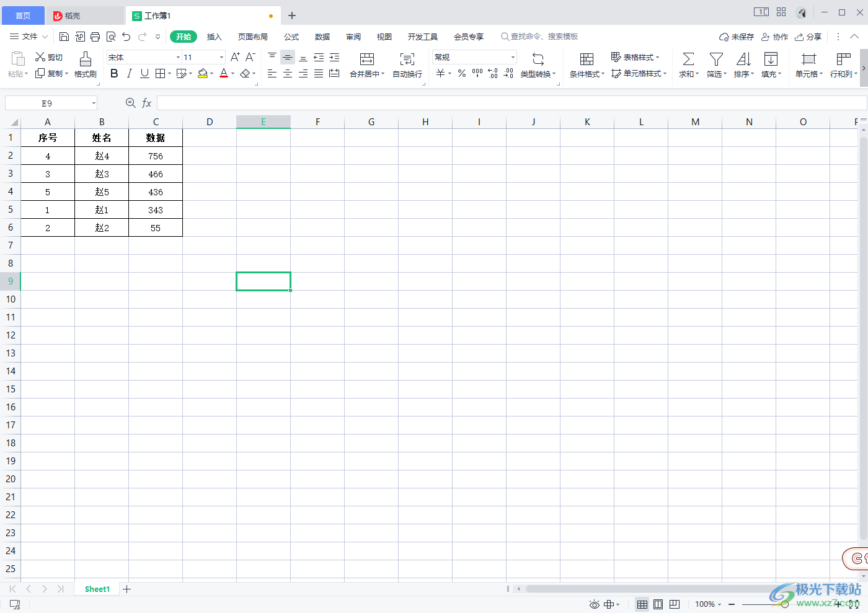
Task: Click the 复制 (Copy) button
Action: click(x=51, y=74)
